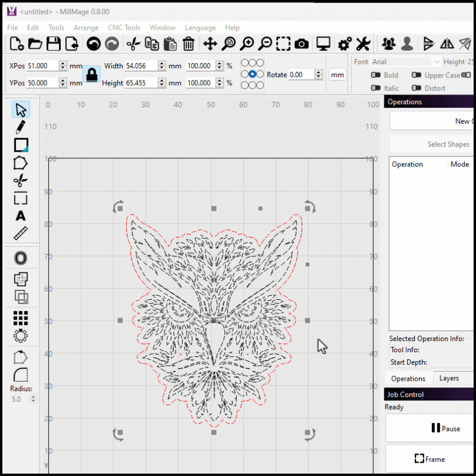Open settings with the gears icon
The height and width of the screenshot is (476, 476).
345,43
